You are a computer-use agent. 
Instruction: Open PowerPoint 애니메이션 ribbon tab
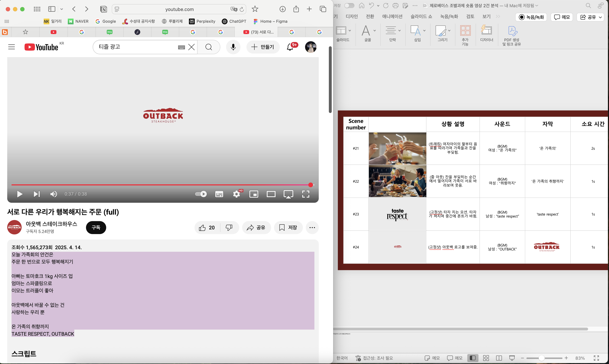392,16
